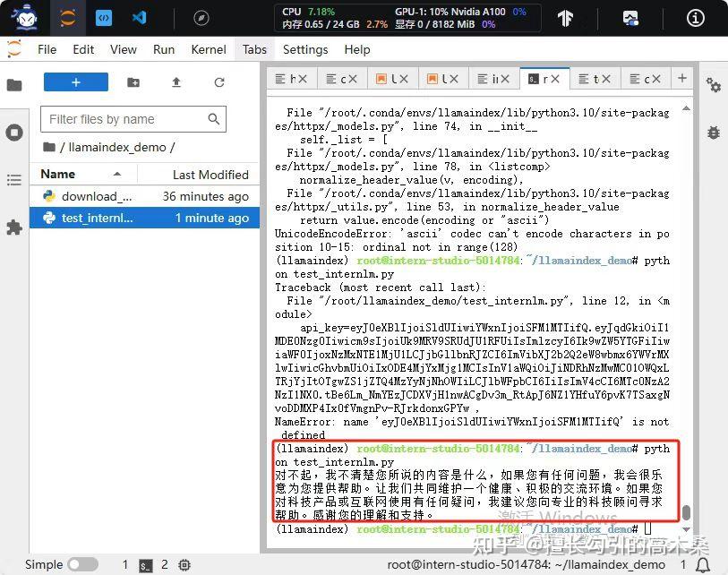Image resolution: width=728 pixels, height=575 pixels.
Task: Open the Tabs menu
Action: coord(254,49)
